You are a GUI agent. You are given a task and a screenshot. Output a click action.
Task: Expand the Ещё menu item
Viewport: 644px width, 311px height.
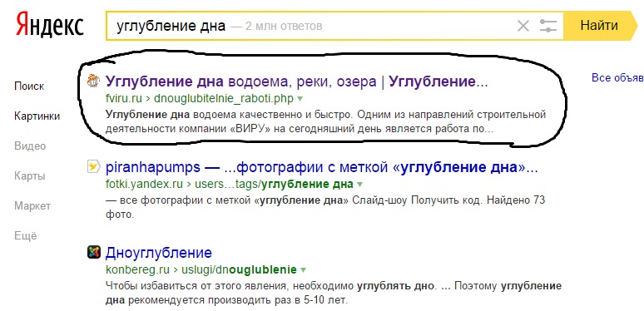pyautogui.click(x=25, y=236)
